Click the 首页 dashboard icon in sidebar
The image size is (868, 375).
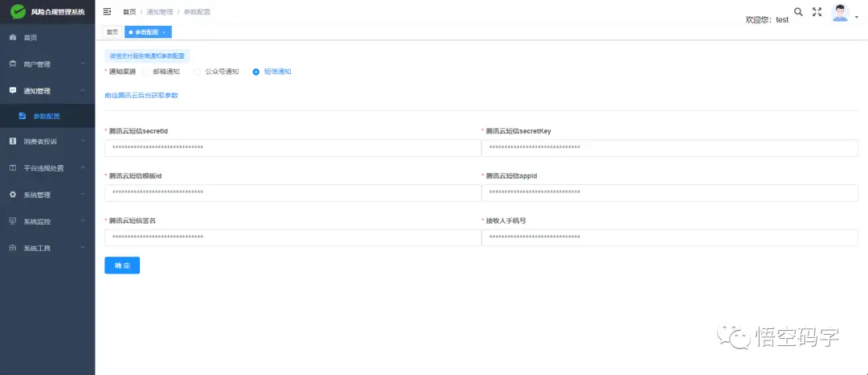(x=14, y=38)
